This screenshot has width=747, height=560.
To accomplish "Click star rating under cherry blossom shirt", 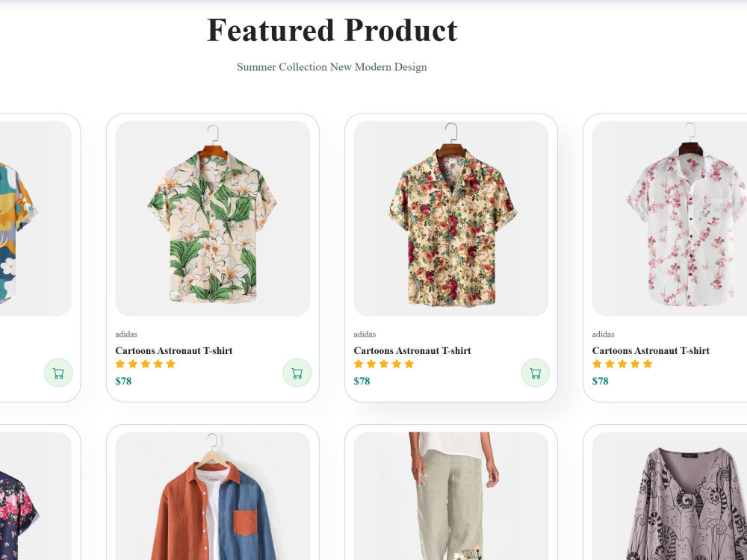I will point(622,364).
